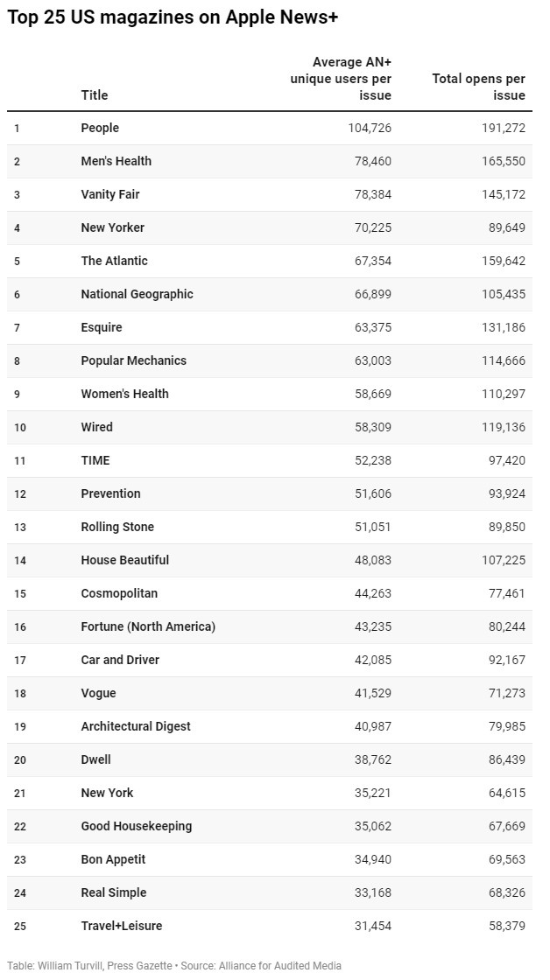550x980 pixels.
Task: Select Fortune (North America) title
Action: click(x=148, y=626)
